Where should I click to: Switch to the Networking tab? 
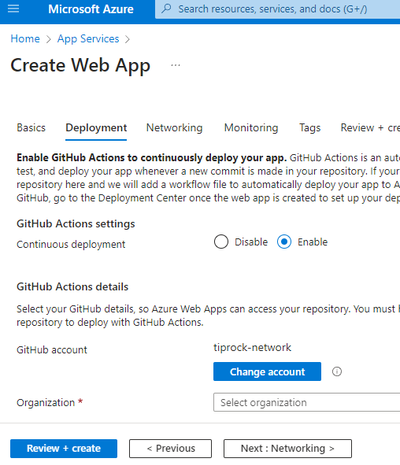click(x=174, y=128)
